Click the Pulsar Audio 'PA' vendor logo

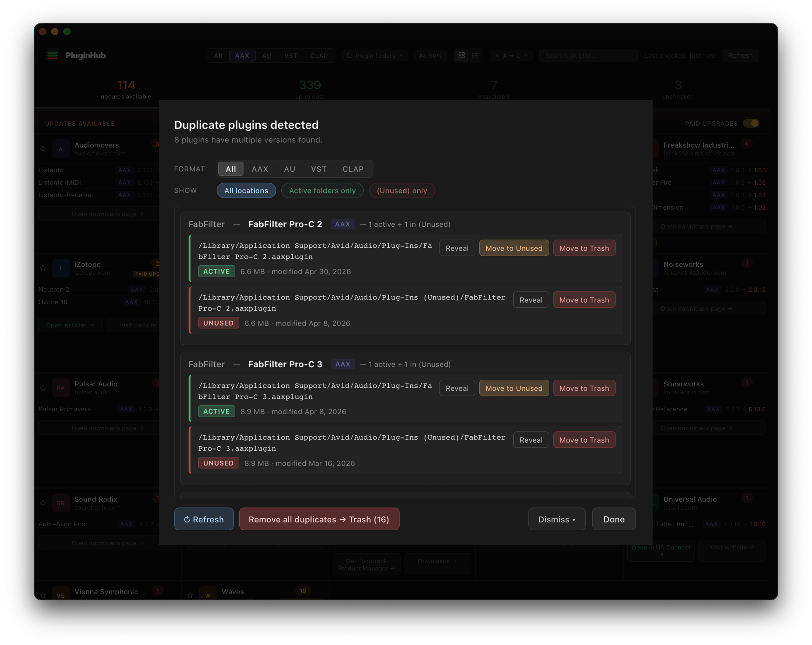(61, 388)
